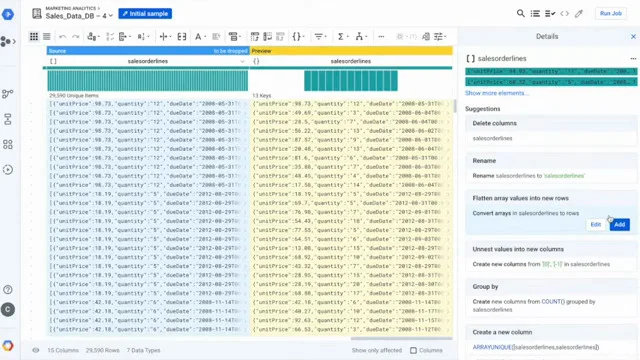Image resolution: width=640 pixels, height=360 pixels.
Task: Click the merge columns toolbar icon
Action: [x=182, y=37]
